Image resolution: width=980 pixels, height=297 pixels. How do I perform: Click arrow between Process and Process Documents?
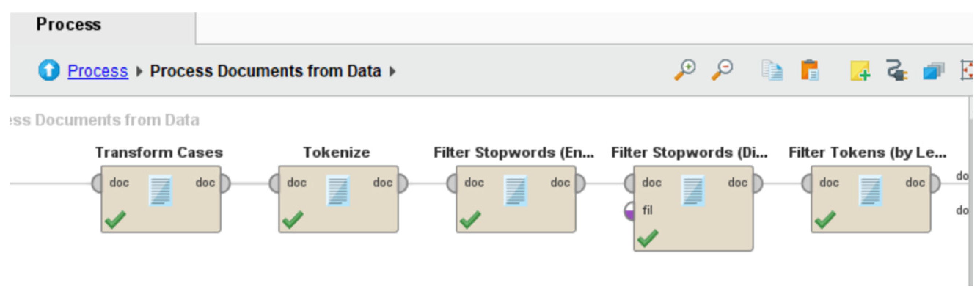pyautogui.click(x=139, y=71)
